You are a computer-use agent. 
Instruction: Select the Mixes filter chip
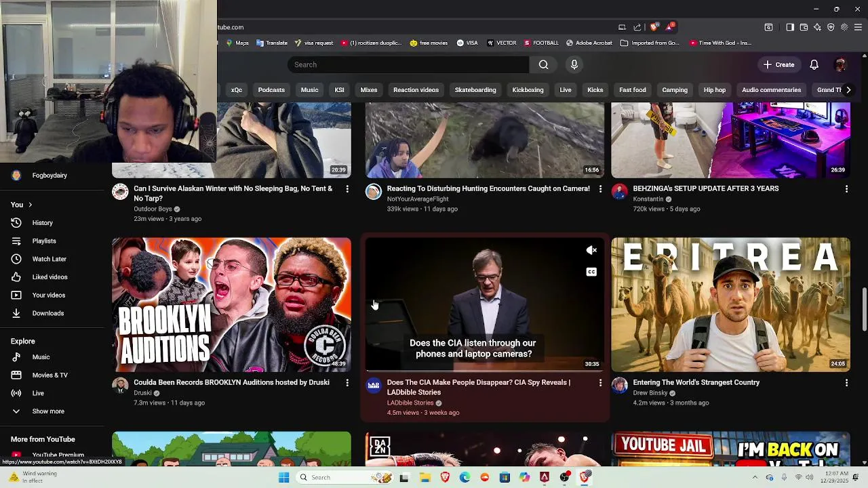coord(369,90)
